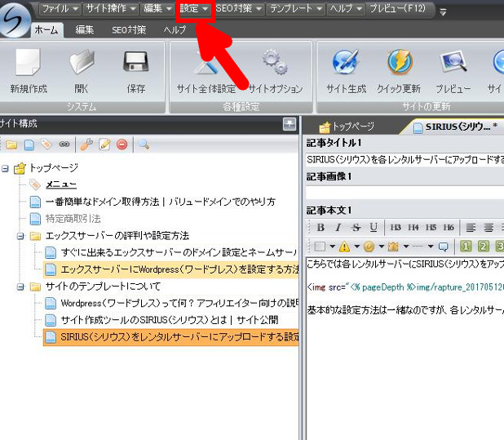The width and height of the screenshot is (504, 440).
Task: Open settings with the wrench icon
Action: pyautogui.click(x=86, y=144)
